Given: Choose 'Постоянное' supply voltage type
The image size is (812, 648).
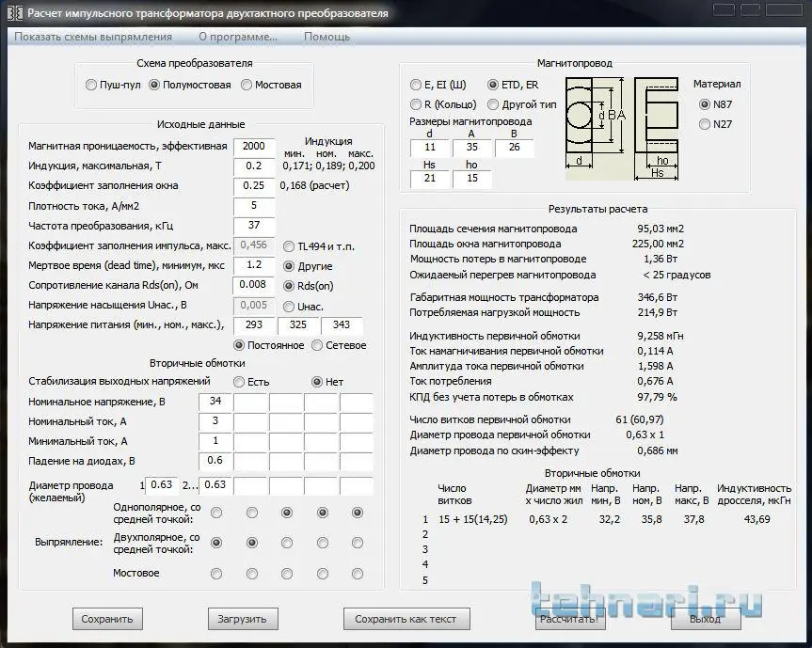Looking at the screenshot, I should point(269,345).
